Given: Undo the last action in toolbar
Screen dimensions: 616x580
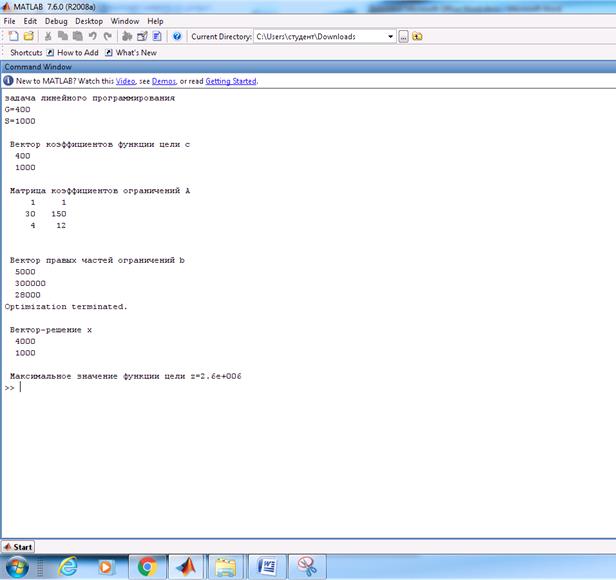Looking at the screenshot, I should (93, 36).
